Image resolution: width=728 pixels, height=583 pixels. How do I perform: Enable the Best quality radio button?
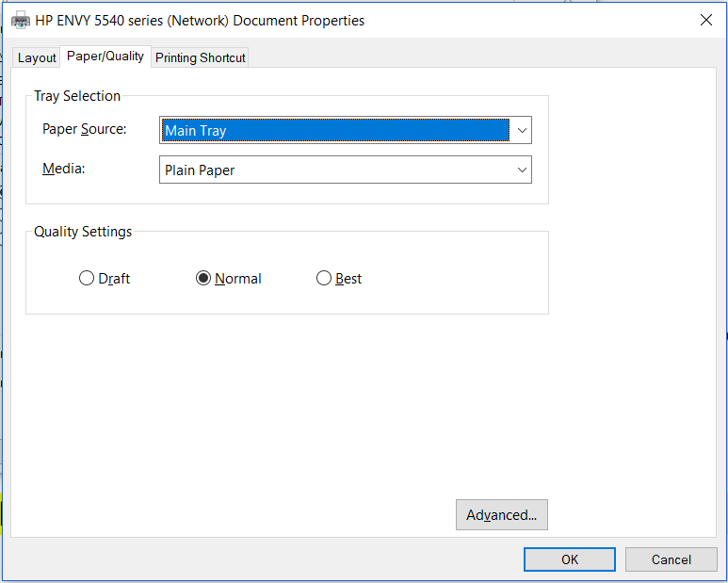tap(324, 279)
